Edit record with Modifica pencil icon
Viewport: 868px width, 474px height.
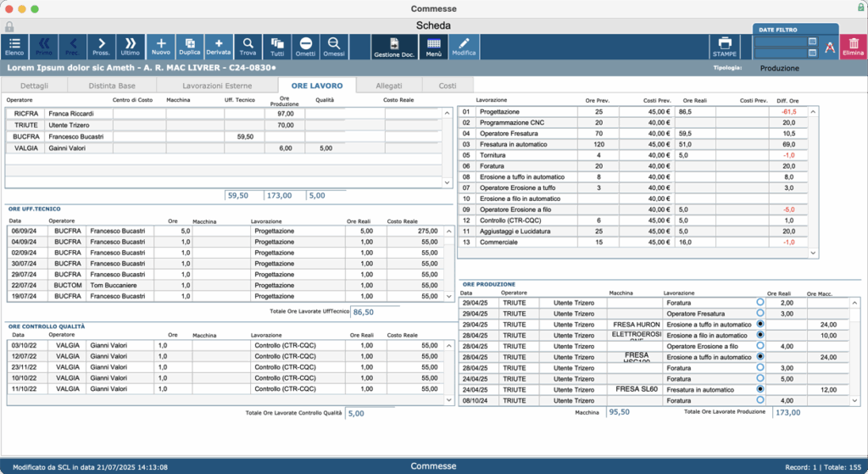pyautogui.click(x=464, y=47)
